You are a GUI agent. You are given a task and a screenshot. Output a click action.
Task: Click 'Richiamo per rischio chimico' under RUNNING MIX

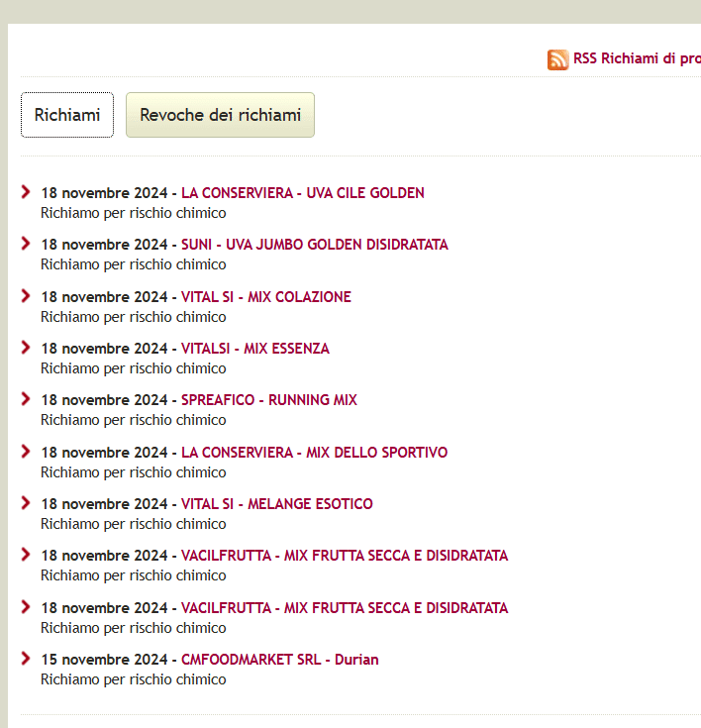click(x=134, y=420)
